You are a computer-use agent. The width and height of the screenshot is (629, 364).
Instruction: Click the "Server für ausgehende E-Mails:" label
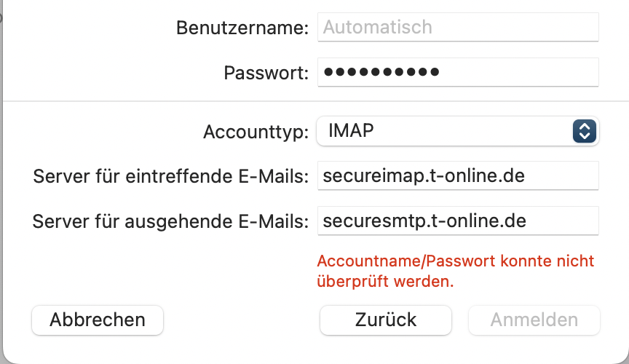(171, 221)
